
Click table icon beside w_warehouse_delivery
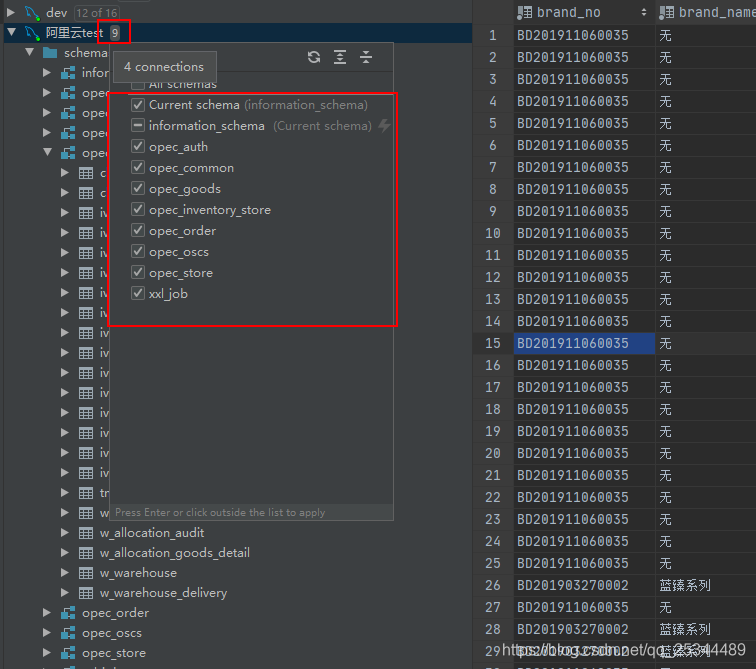tap(86, 593)
